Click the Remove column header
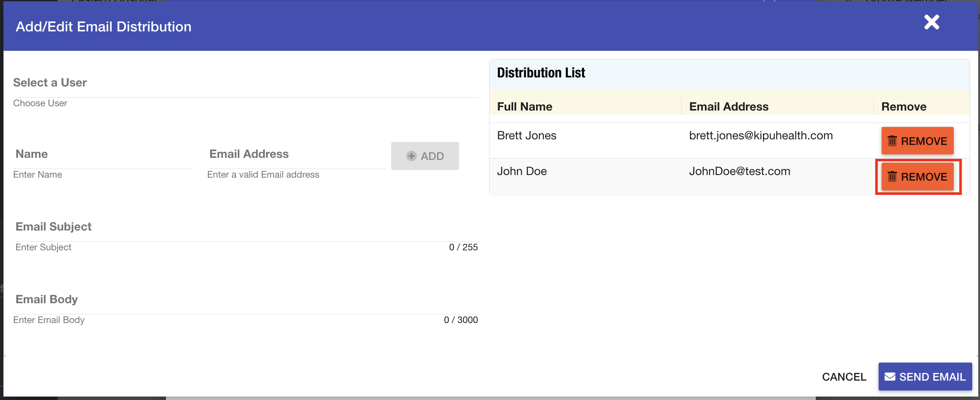The width and height of the screenshot is (980, 400). click(903, 107)
